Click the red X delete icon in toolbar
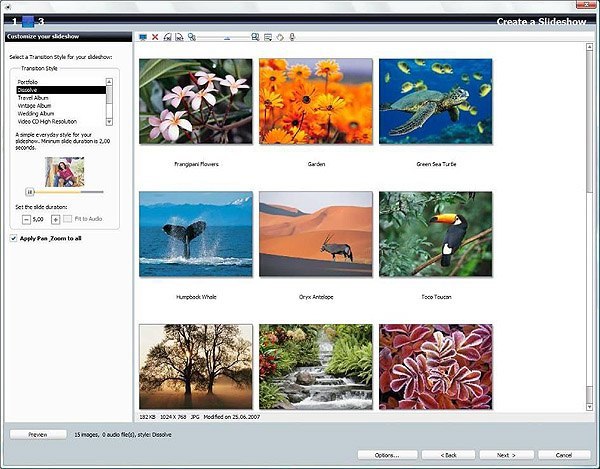 coord(155,37)
